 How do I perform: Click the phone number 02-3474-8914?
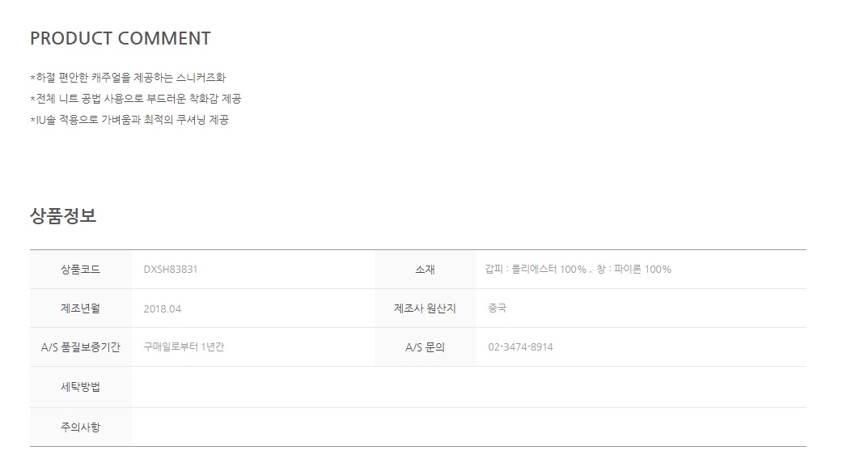point(520,347)
